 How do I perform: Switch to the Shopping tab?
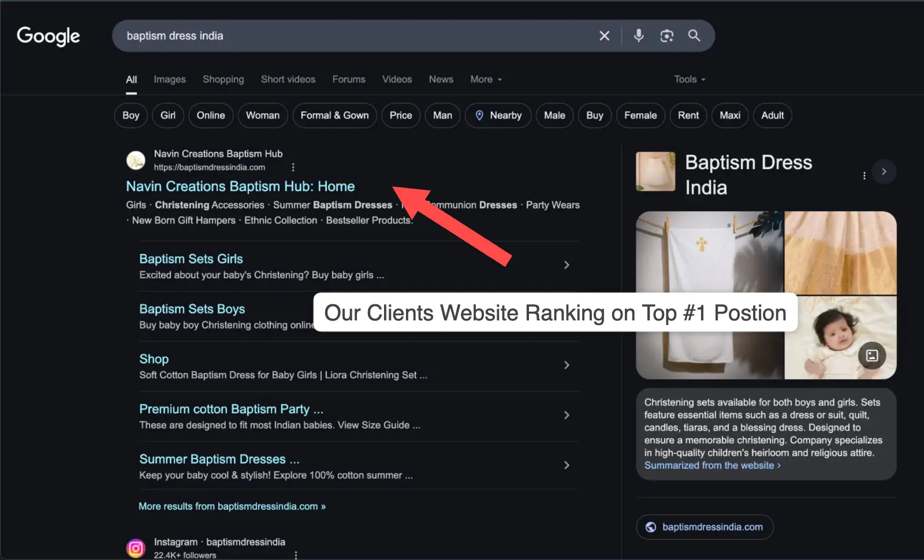(x=223, y=80)
